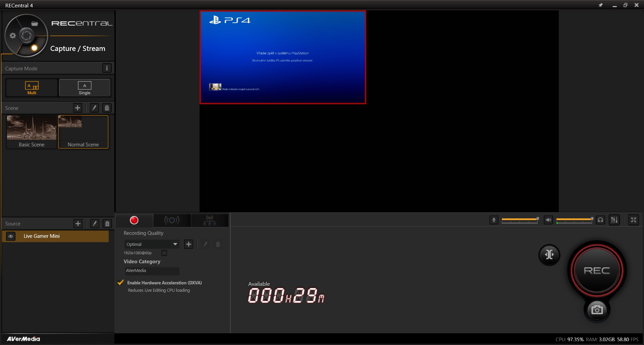Delete the recording quality profile
This screenshot has width=644, height=345.
click(x=218, y=244)
